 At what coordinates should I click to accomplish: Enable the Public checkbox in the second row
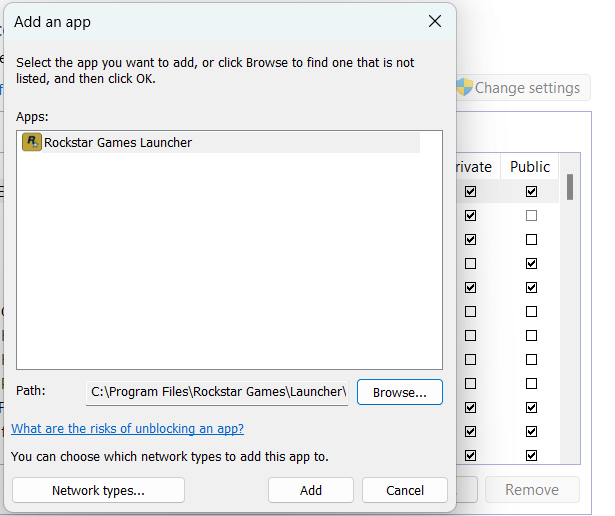[531, 215]
